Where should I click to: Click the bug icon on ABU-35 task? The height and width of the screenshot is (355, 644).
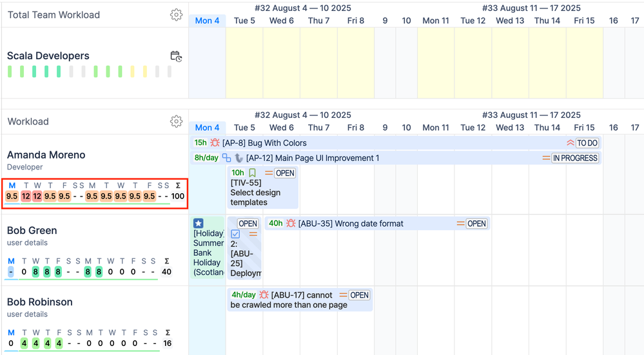(x=291, y=224)
